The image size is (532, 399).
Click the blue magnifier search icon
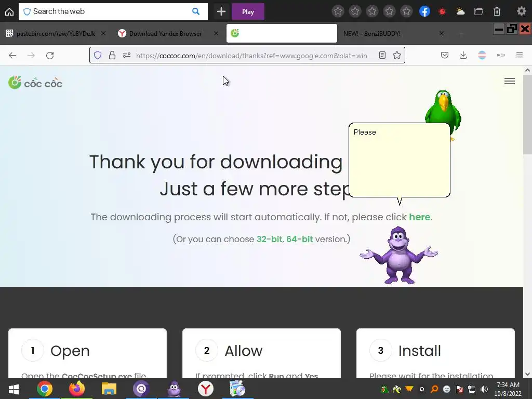click(196, 11)
